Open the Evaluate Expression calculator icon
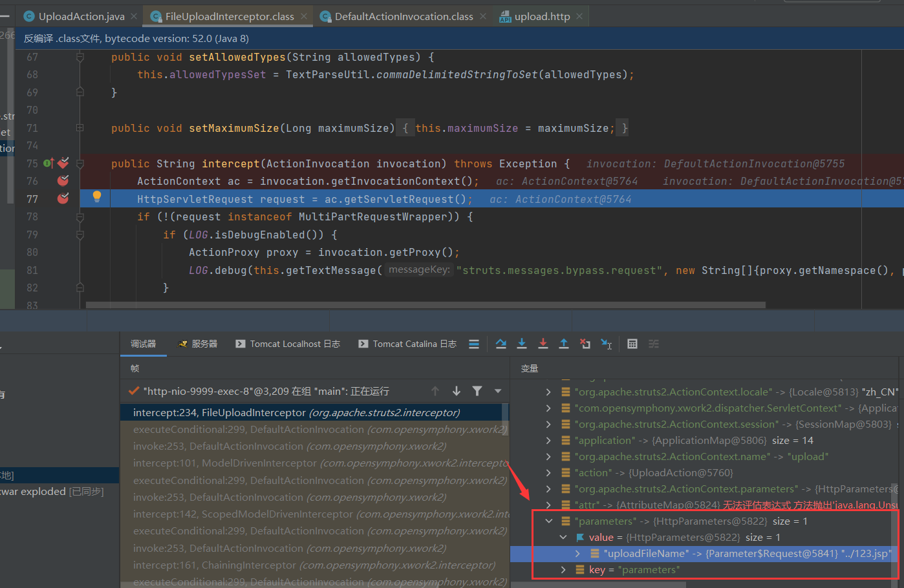Image resolution: width=904 pixels, height=588 pixels. (x=632, y=344)
